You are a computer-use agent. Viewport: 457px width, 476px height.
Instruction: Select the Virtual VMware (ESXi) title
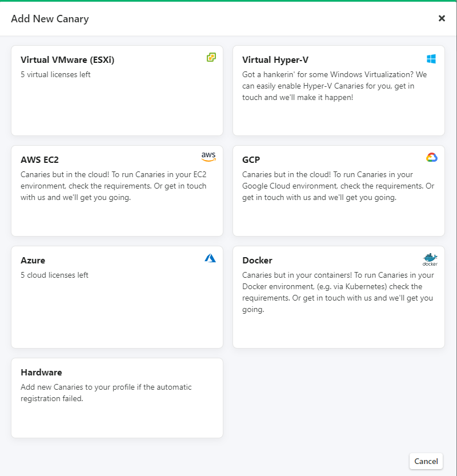coord(67,60)
